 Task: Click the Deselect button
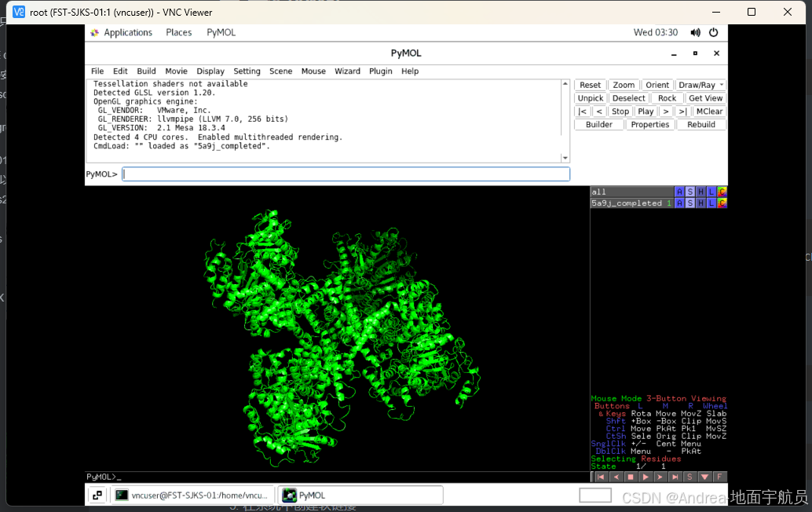click(x=629, y=98)
